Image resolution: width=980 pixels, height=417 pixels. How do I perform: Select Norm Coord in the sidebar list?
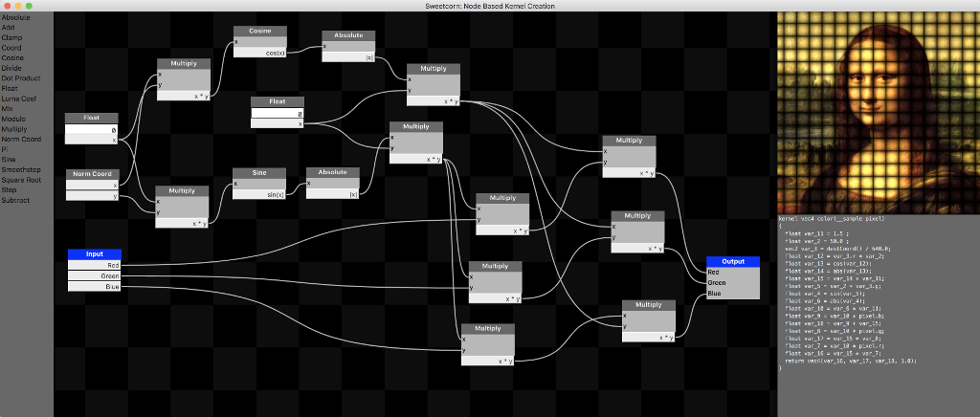[x=21, y=140]
